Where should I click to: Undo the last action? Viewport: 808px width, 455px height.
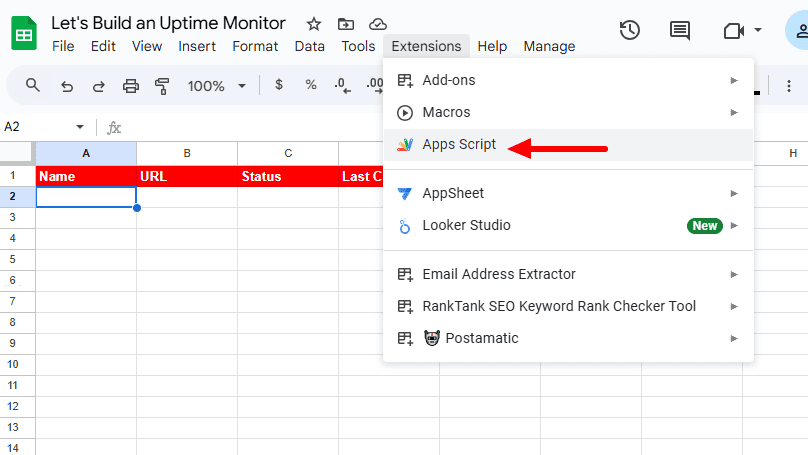click(67, 86)
